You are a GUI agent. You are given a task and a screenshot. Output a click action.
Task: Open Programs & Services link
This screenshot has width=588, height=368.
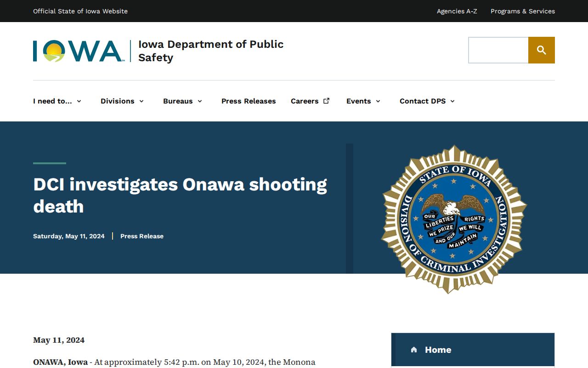pos(523,11)
